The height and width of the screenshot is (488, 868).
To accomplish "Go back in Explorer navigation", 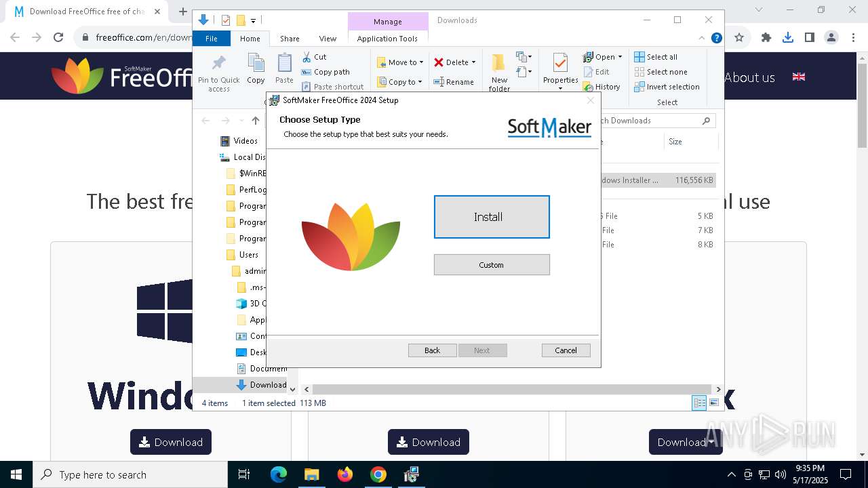I will [x=205, y=121].
